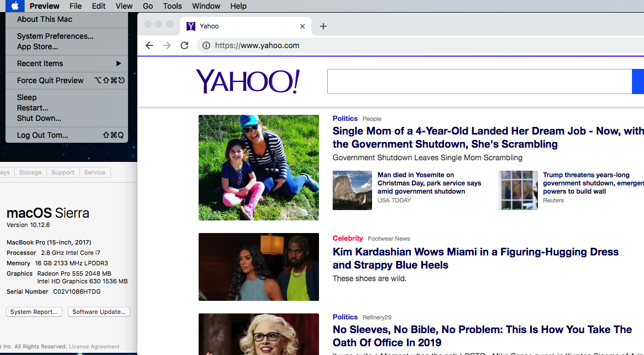Click the Yahoo favicon on the tab
The height and width of the screenshot is (355, 644).
coord(190,26)
